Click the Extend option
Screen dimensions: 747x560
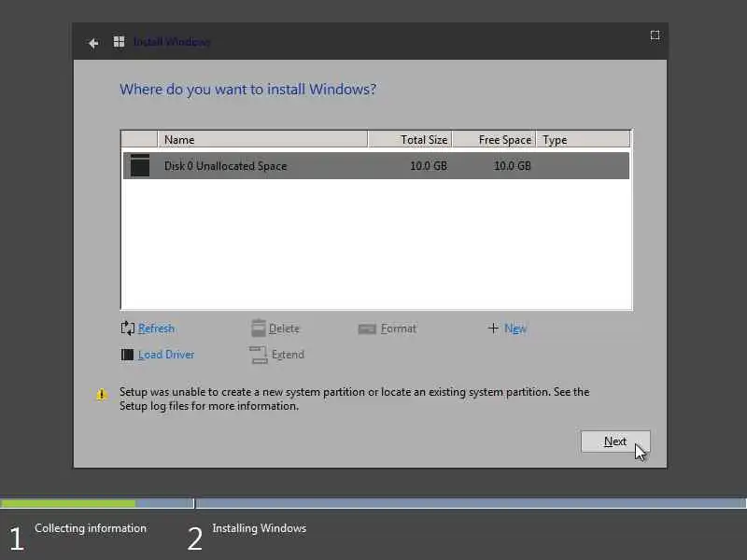[x=288, y=355]
